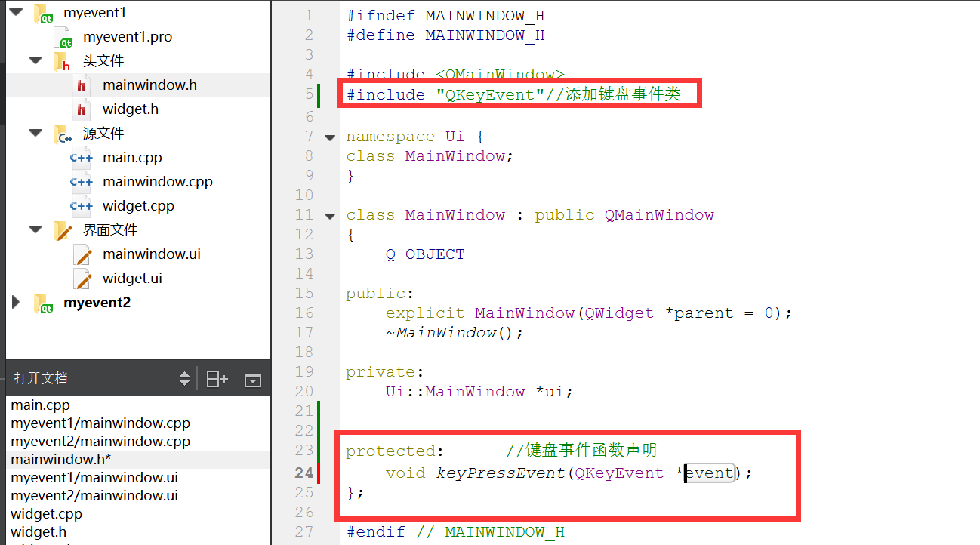Screen dimensions: 980x545
Task: Click the red h icon beside mainwindow.h
Action: point(83,85)
